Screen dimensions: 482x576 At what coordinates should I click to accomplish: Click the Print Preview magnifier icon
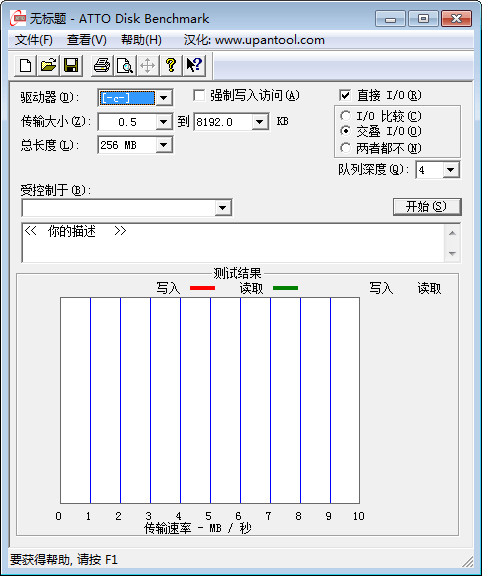coord(125,66)
